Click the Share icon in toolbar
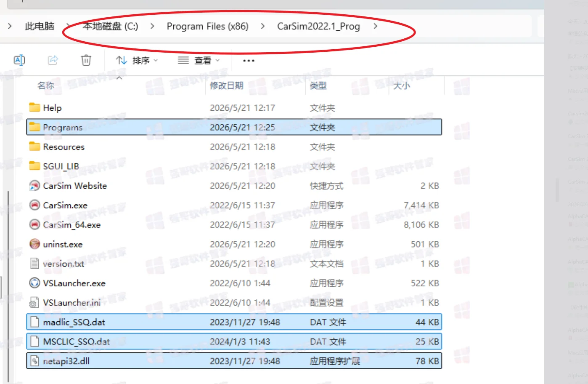The height and width of the screenshot is (384, 588). [x=53, y=60]
